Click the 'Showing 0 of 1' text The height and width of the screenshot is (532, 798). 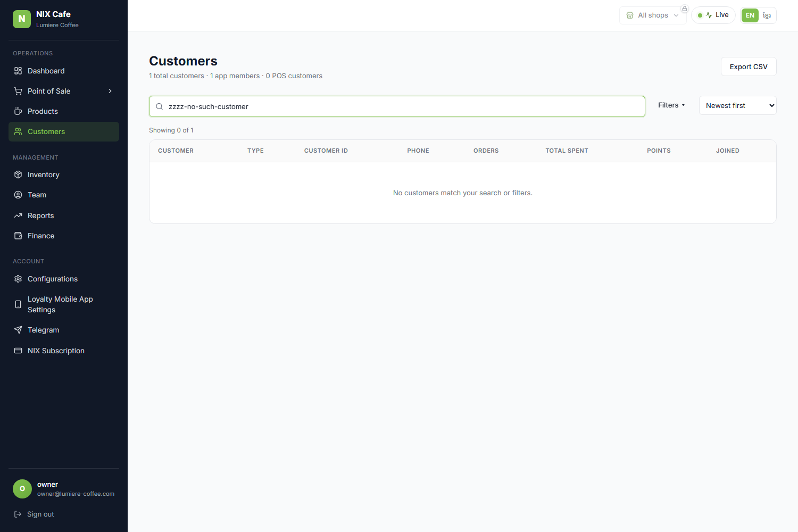tap(171, 130)
